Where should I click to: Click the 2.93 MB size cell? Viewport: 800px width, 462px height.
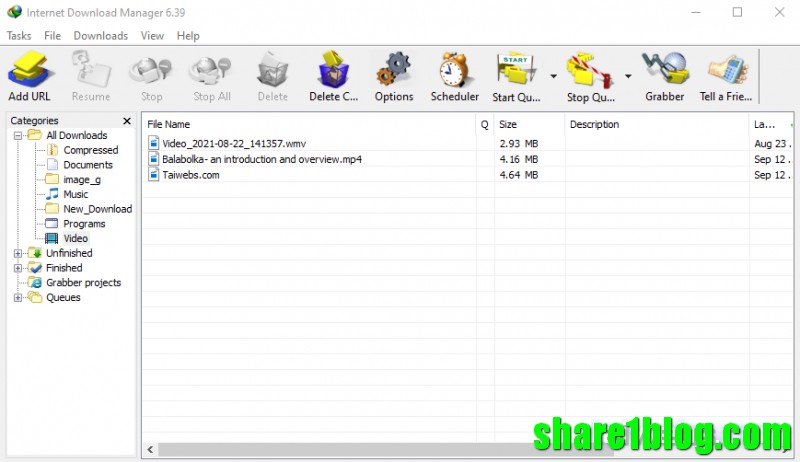pyautogui.click(x=518, y=144)
